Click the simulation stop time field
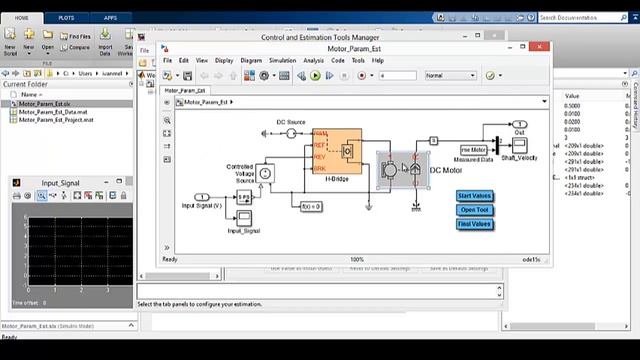The image size is (640, 360). tap(398, 76)
